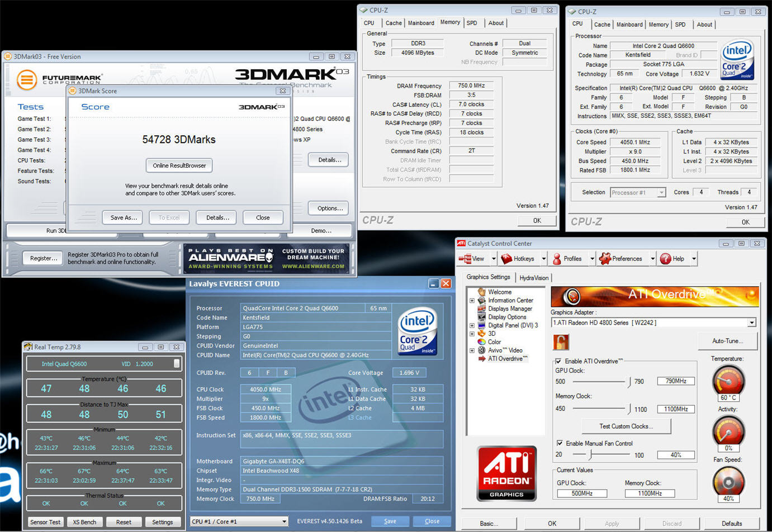The width and height of the screenshot is (772, 532).
Task: Open the Hotkeys dropdown arrow in Catalyst
Action: click(x=543, y=259)
